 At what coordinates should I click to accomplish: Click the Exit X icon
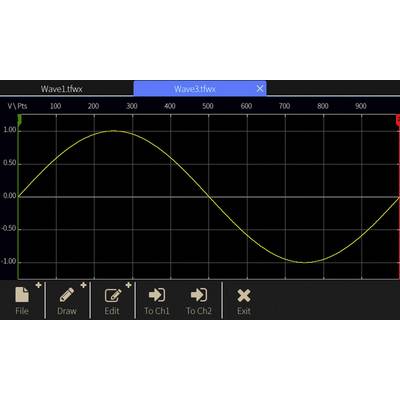click(x=244, y=295)
